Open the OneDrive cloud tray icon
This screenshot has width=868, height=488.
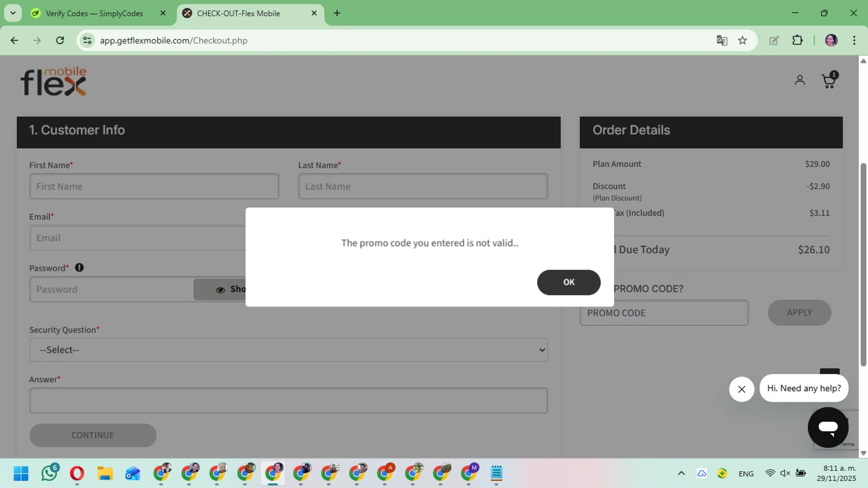point(701,474)
